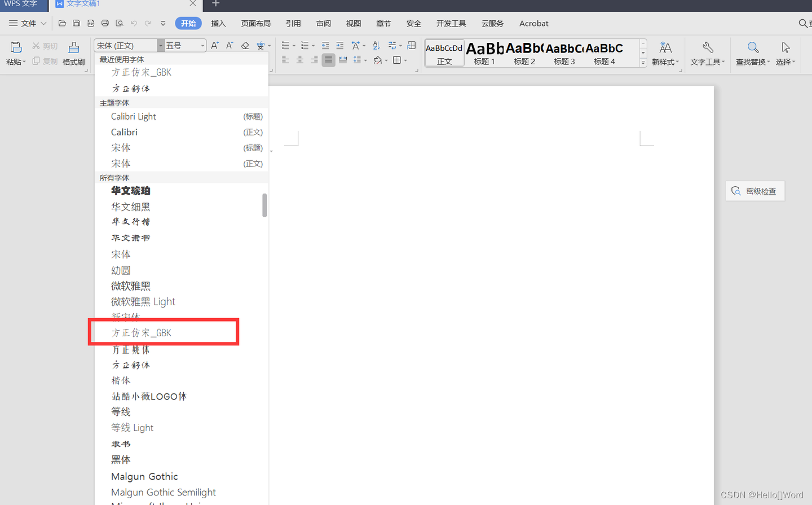The image size is (812, 505).
Task: Click the align left icon
Action: click(x=285, y=60)
